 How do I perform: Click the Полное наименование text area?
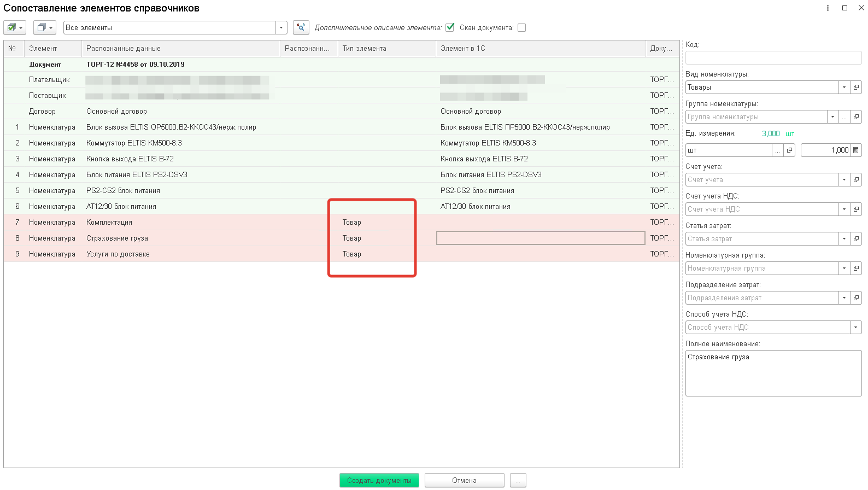[x=773, y=373]
